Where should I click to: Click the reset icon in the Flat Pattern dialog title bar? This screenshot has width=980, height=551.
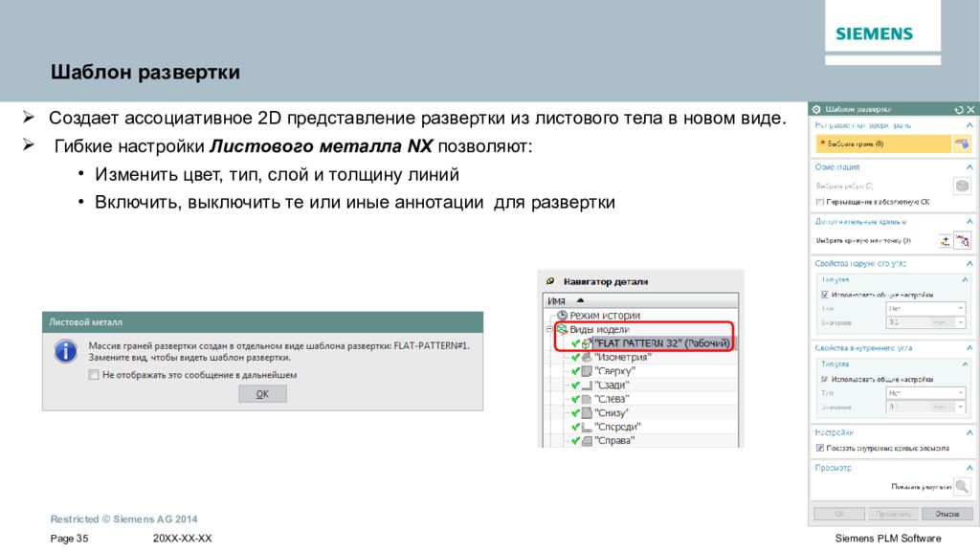point(959,109)
